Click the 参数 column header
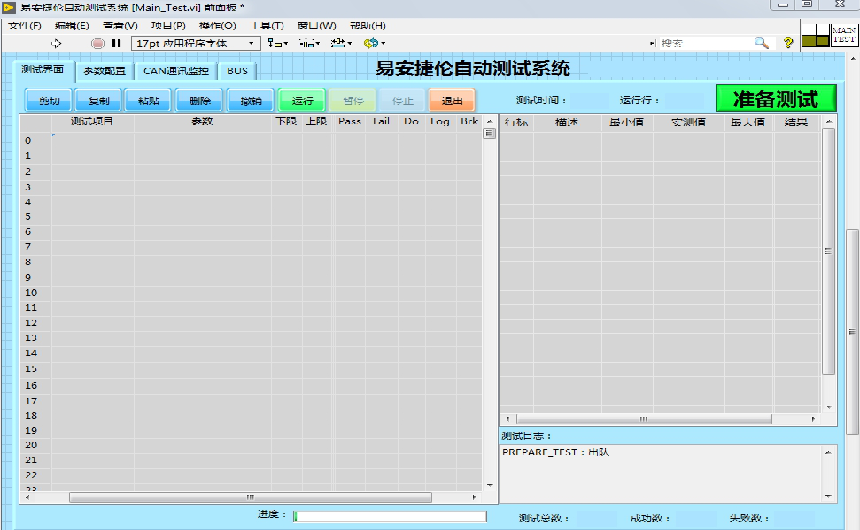This screenshot has height=530, width=860. [x=202, y=121]
